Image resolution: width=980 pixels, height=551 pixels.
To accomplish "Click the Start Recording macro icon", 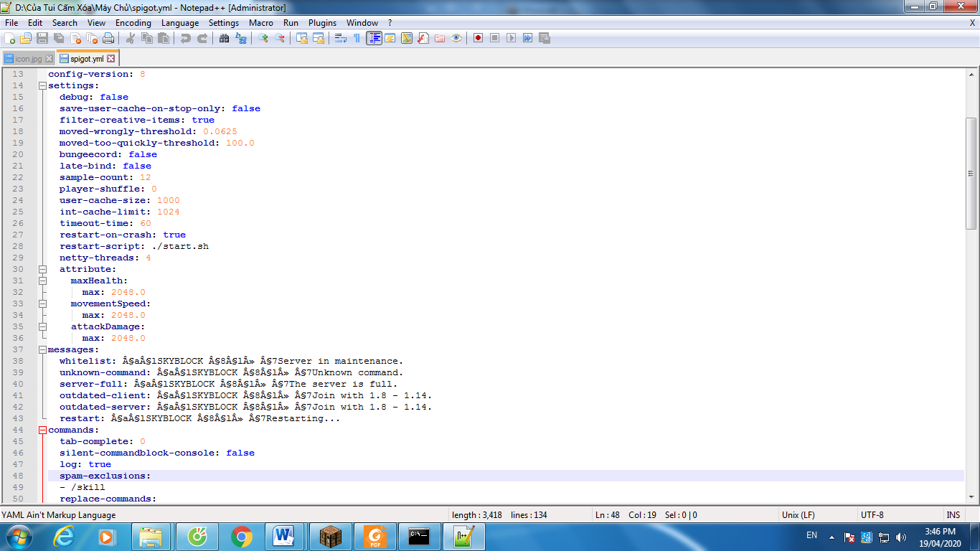I will [478, 38].
